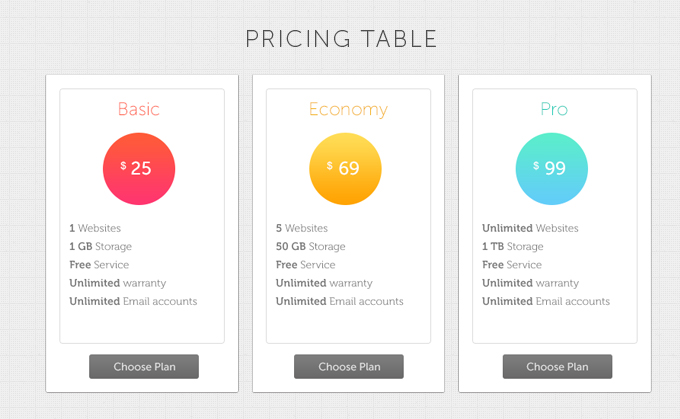Screen dimensions: 680x419
Task: Click '1 Websites' in Basic plan
Action: tap(95, 228)
